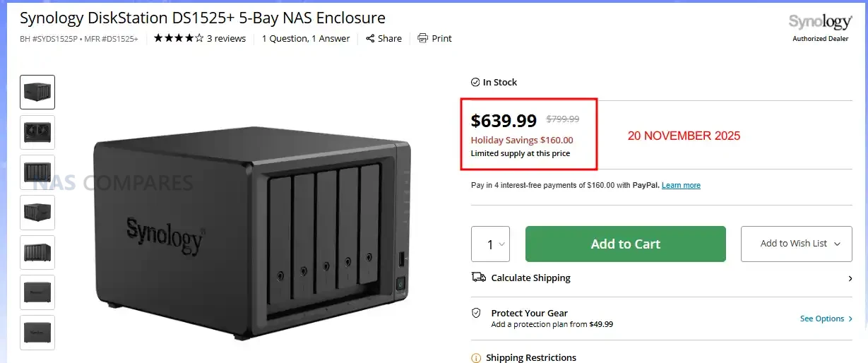Add the DS1525+ to cart
868x363 pixels.
(x=625, y=244)
